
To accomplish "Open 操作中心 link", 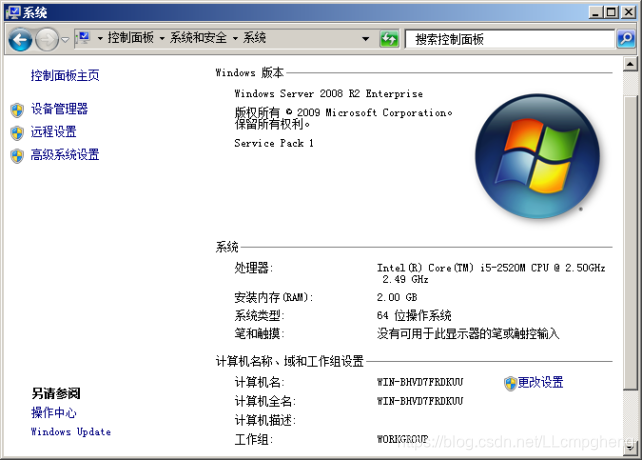I will coord(53,413).
